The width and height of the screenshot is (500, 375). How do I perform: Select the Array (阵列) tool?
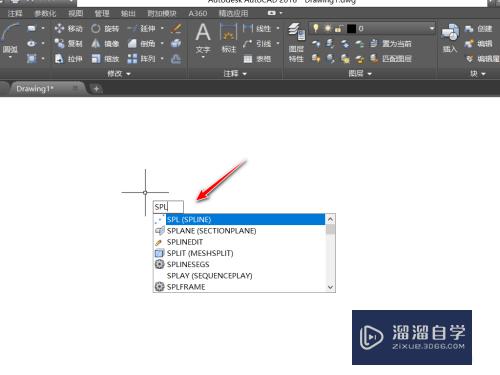pos(142,59)
